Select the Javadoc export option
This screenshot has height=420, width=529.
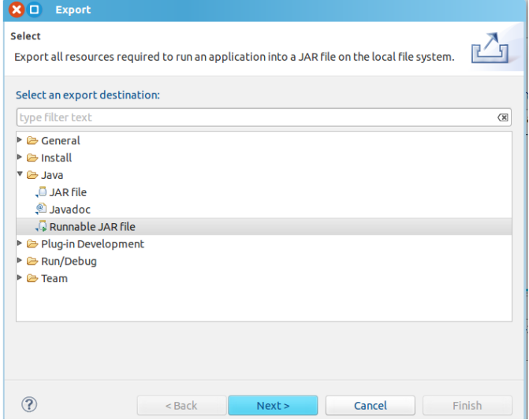(x=70, y=210)
